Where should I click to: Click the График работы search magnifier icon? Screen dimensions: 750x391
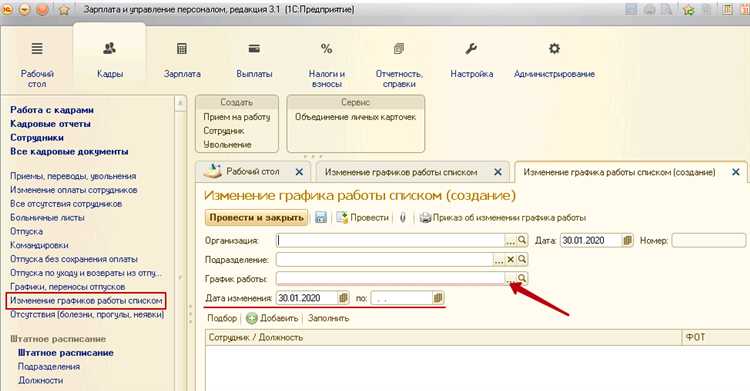[x=522, y=279]
